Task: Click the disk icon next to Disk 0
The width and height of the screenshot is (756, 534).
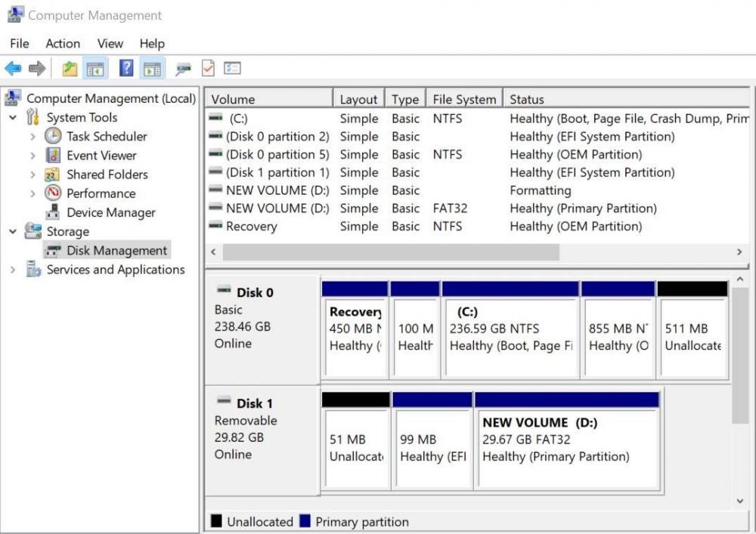Action: point(224,290)
